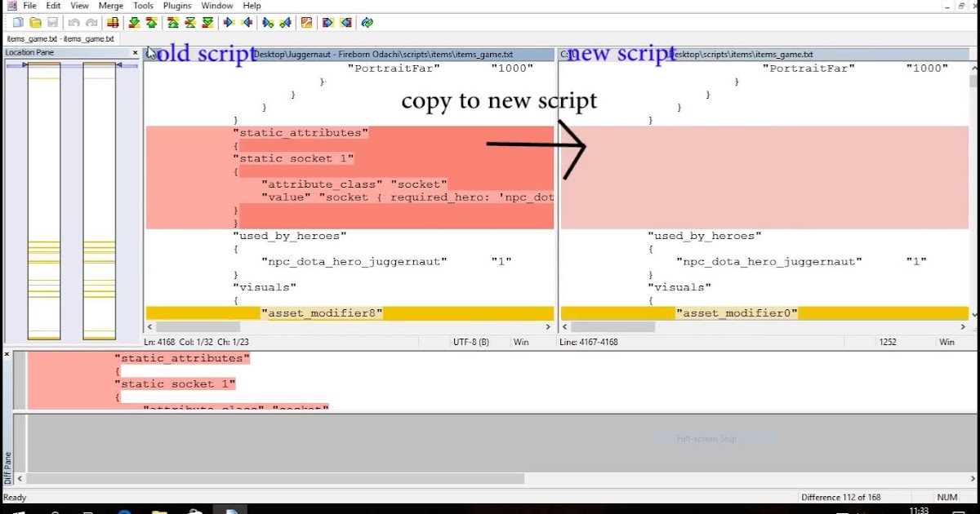Click "Difference 112 of 168" status text
This screenshot has width=980, height=514.
tap(841, 497)
